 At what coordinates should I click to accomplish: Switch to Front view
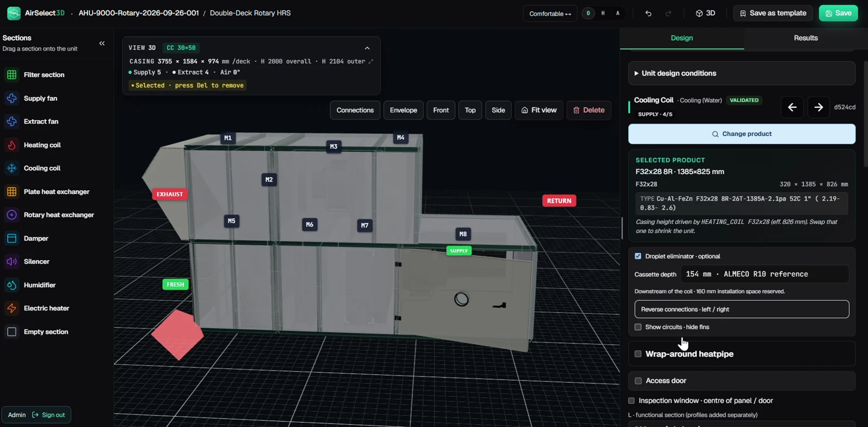441,110
